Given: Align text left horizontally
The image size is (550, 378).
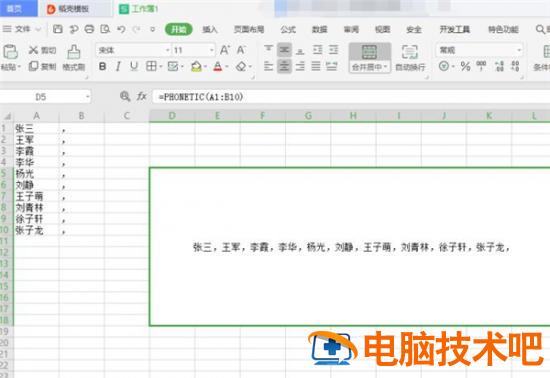Looking at the screenshot, I should 269,66.
